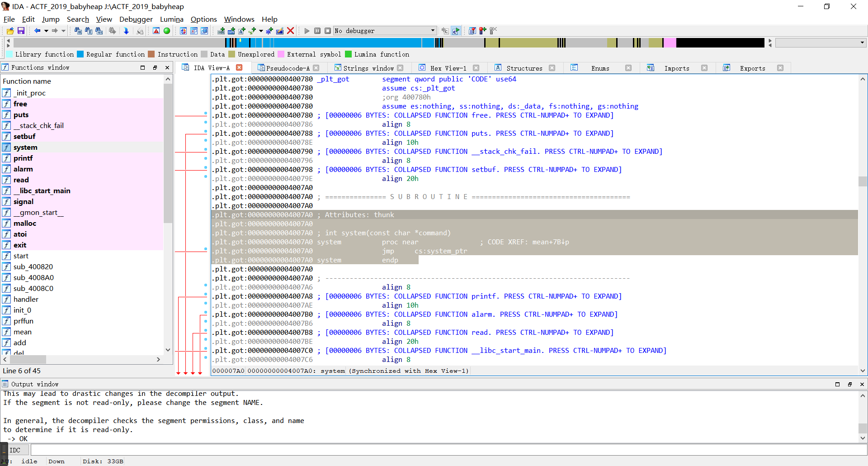Click the green Start process play button
Viewport: 868px width, 466px height.
pyautogui.click(x=307, y=31)
